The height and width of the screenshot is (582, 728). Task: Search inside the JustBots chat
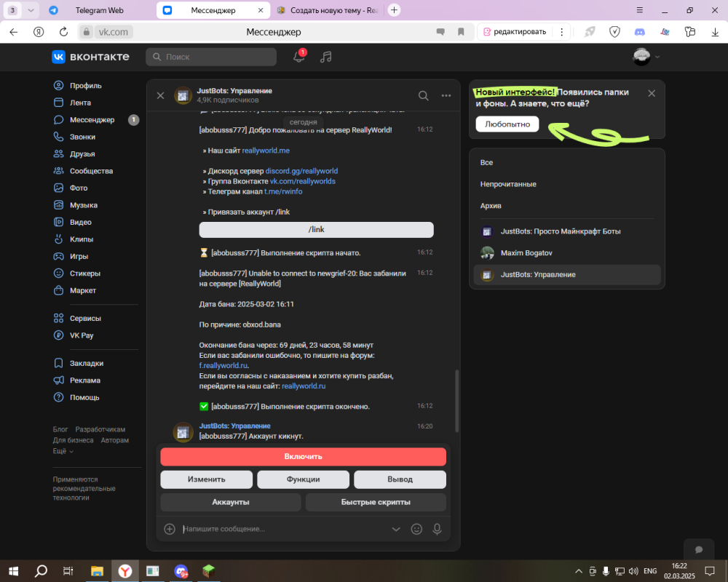[x=423, y=95]
